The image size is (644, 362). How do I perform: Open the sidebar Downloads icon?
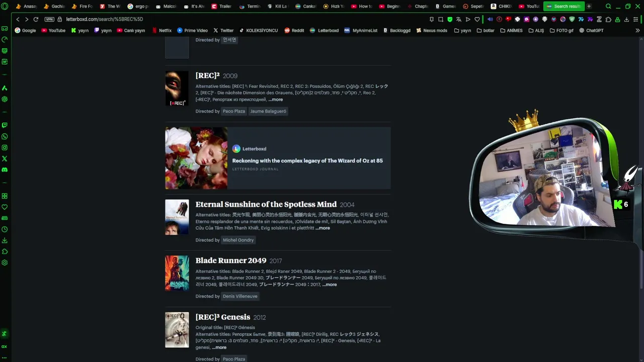[x=5, y=240]
